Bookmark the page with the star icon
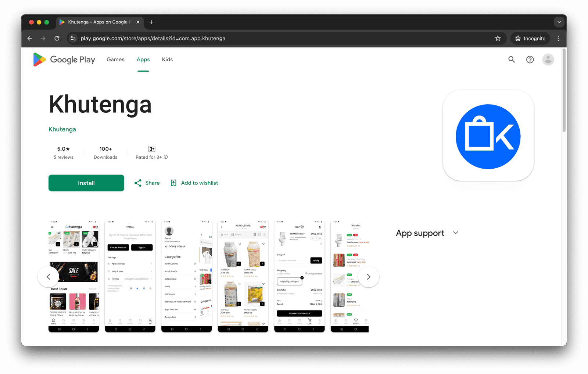Image resolution: width=588 pixels, height=374 pixels. click(498, 38)
